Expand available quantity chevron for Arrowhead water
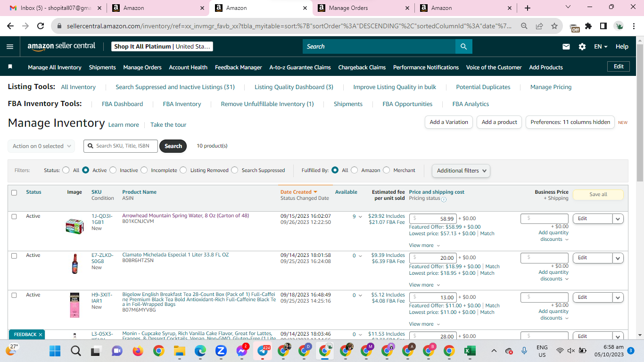The width and height of the screenshot is (644, 362). pyautogui.click(x=361, y=217)
